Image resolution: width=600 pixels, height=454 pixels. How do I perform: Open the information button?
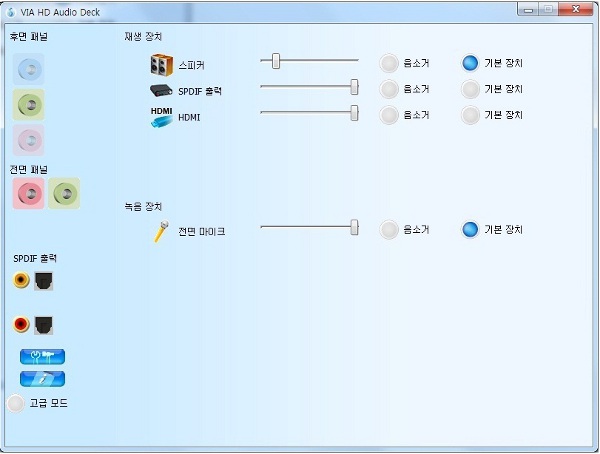click(x=42, y=379)
